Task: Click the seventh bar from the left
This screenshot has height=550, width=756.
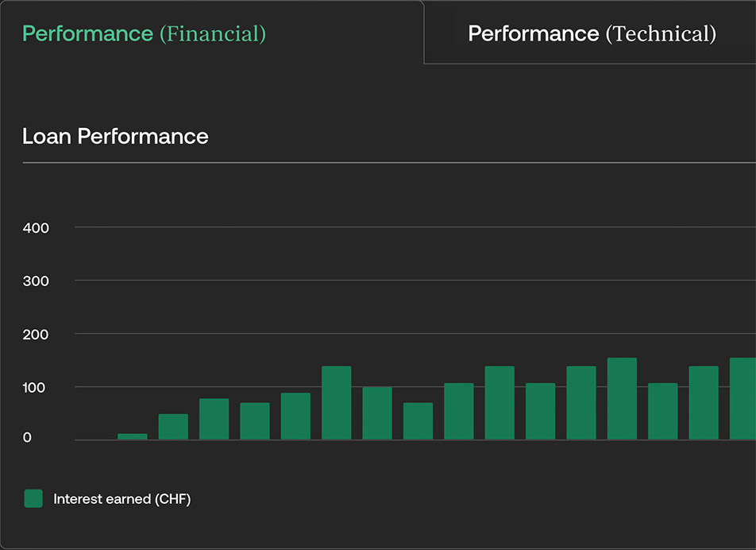Action: tap(377, 413)
